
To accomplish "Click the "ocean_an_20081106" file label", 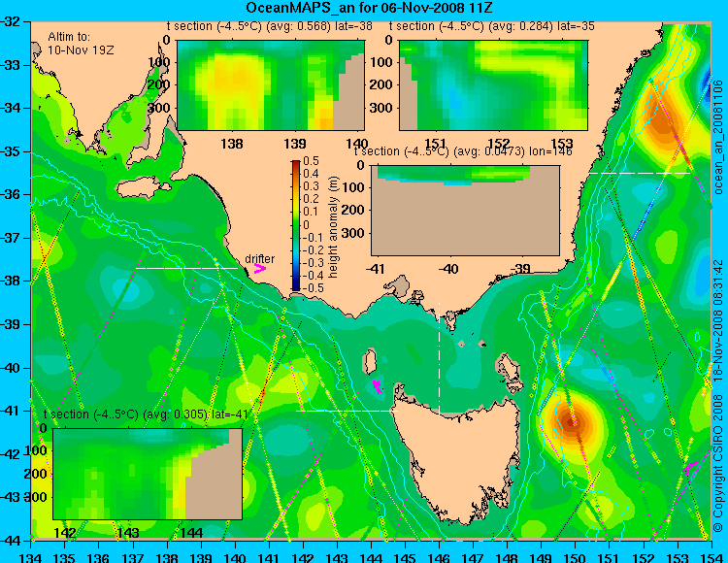I will 718,137.
